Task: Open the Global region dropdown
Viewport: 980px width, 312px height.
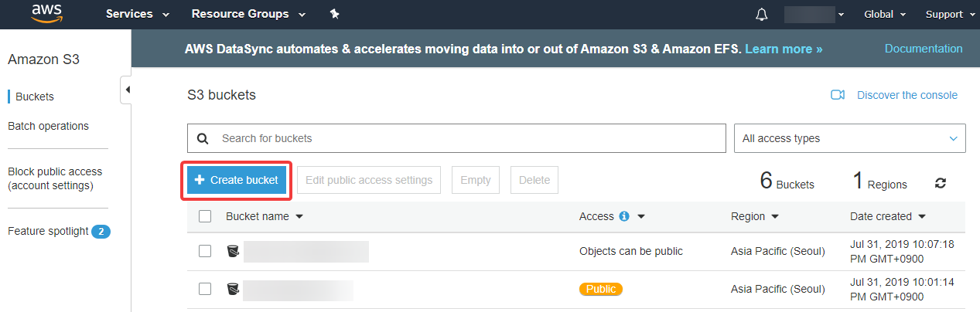Action: (884, 14)
